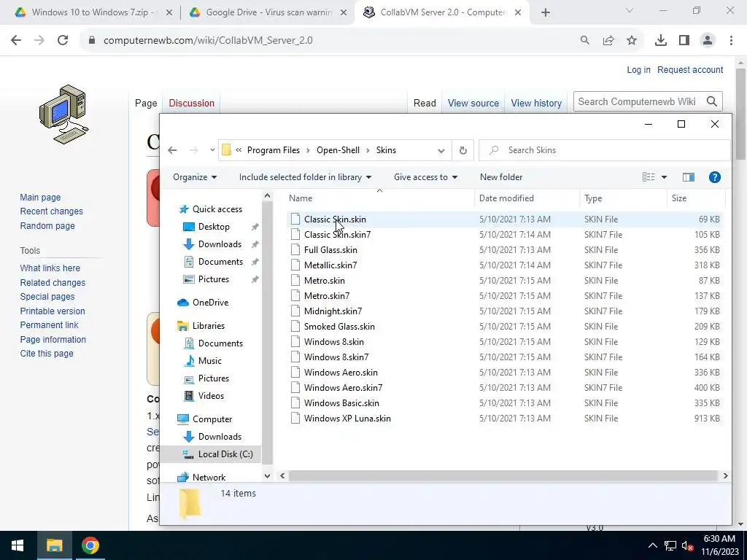Click the network tray icon
This screenshot has height=560, width=747.
(x=670, y=545)
